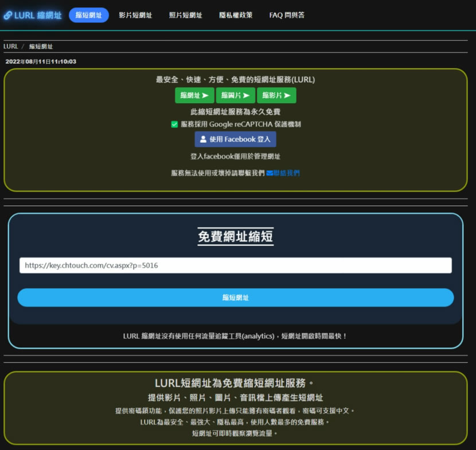
Task: Click the envelope icon beside 聯絡我們
Action: coord(270,173)
